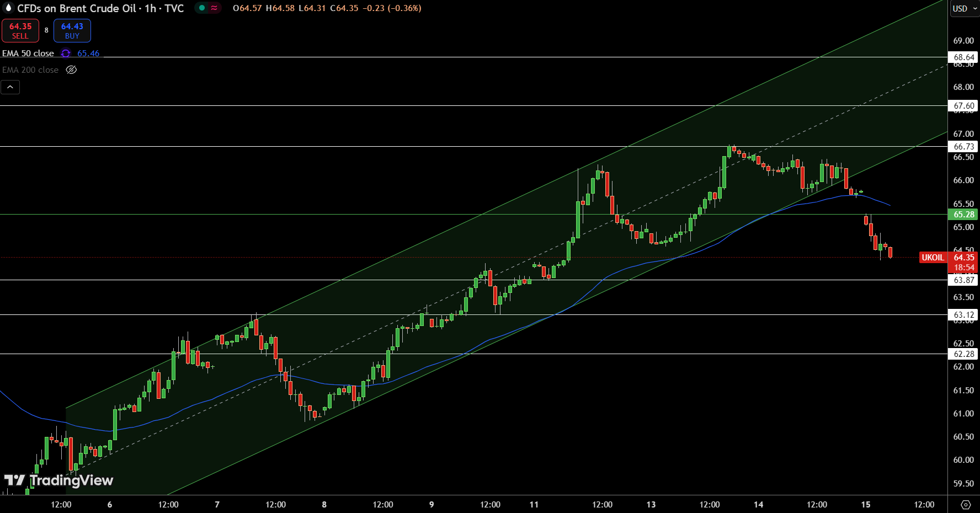The height and width of the screenshot is (513, 980).
Task: Click the green market status dot
Action: (202, 8)
